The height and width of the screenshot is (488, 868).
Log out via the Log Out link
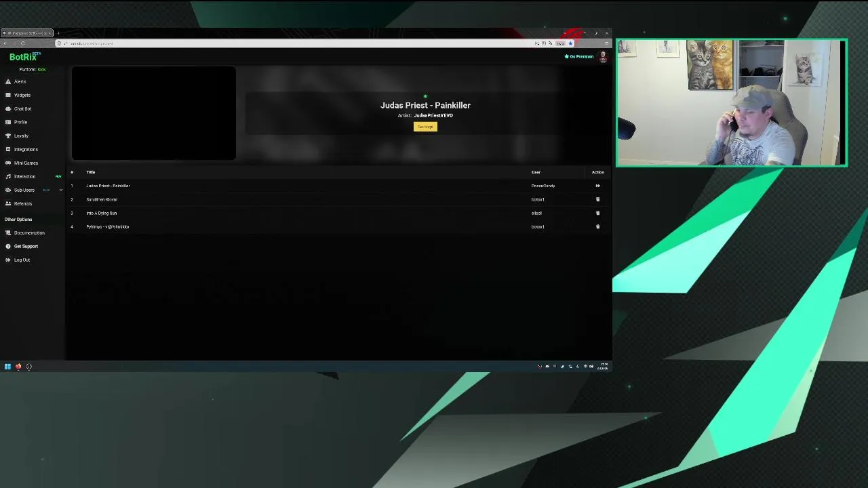22,260
